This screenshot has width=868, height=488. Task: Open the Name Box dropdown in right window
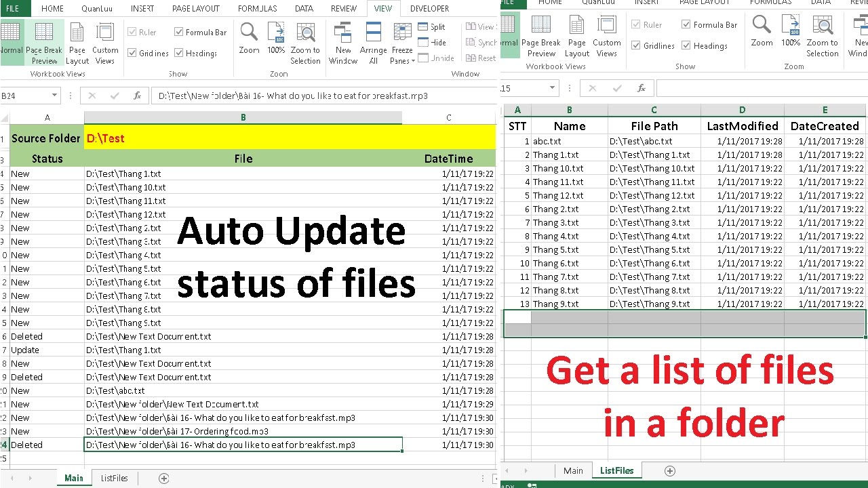(553, 88)
